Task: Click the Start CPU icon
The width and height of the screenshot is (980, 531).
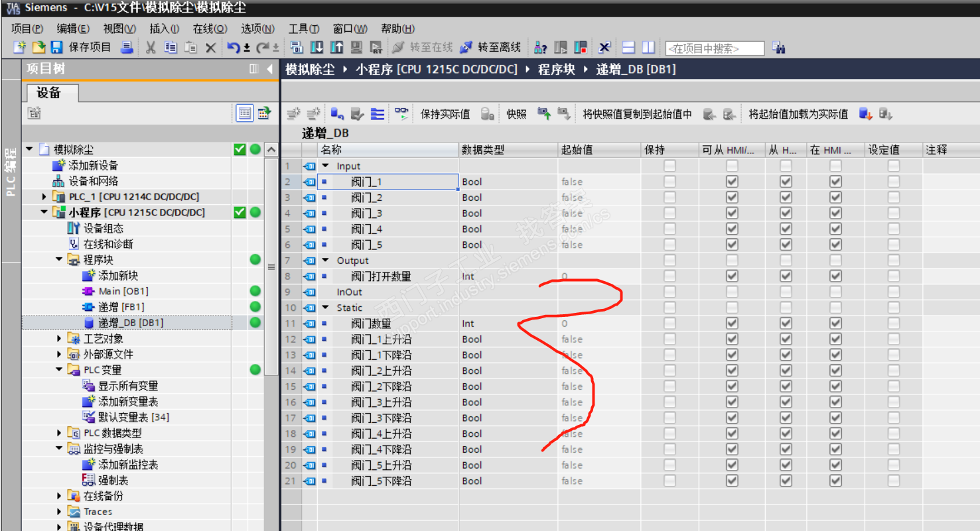Action: tap(561, 47)
